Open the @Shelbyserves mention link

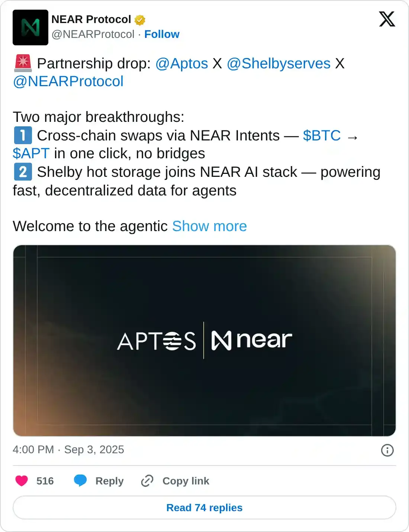pyautogui.click(x=278, y=64)
